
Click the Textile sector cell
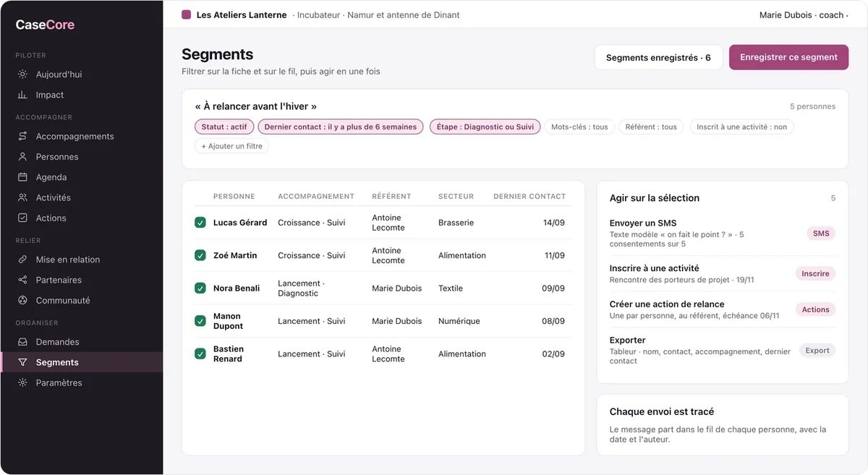tap(451, 288)
